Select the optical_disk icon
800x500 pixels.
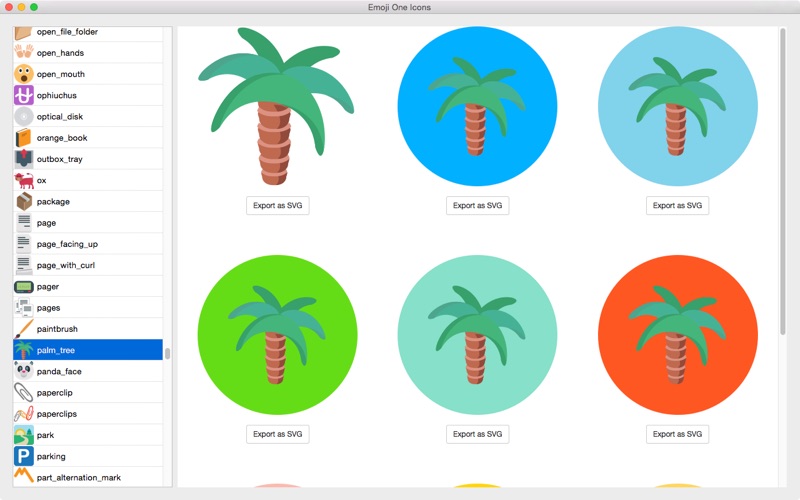click(23, 116)
